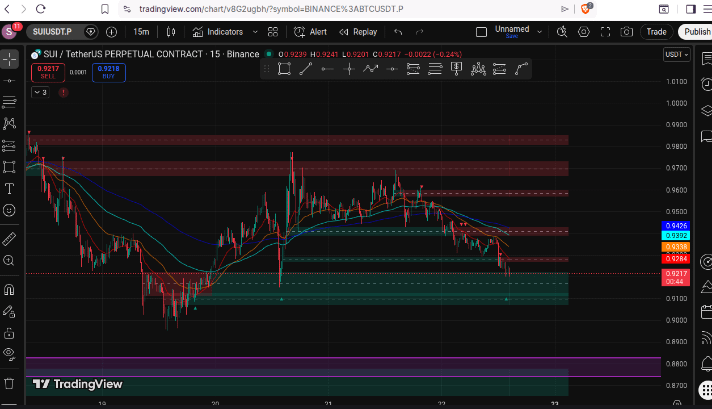Open the Indicators dialog
Screen dimensions: 712x409
point(218,32)
